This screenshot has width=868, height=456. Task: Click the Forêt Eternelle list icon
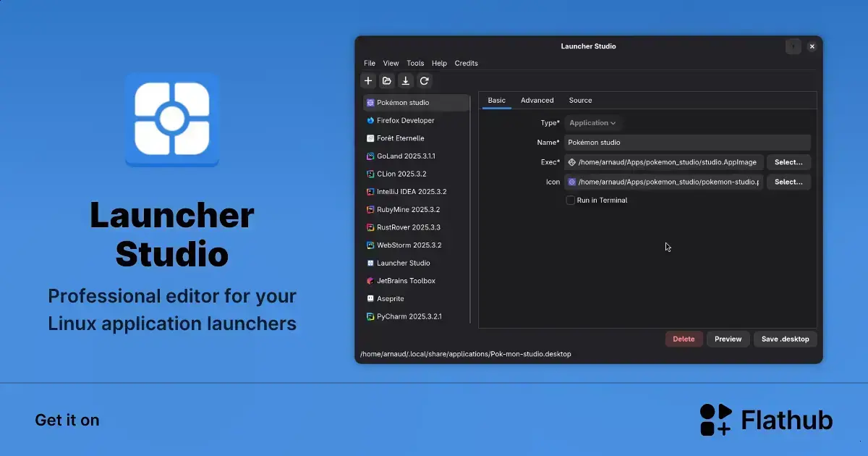pos(370,138)
